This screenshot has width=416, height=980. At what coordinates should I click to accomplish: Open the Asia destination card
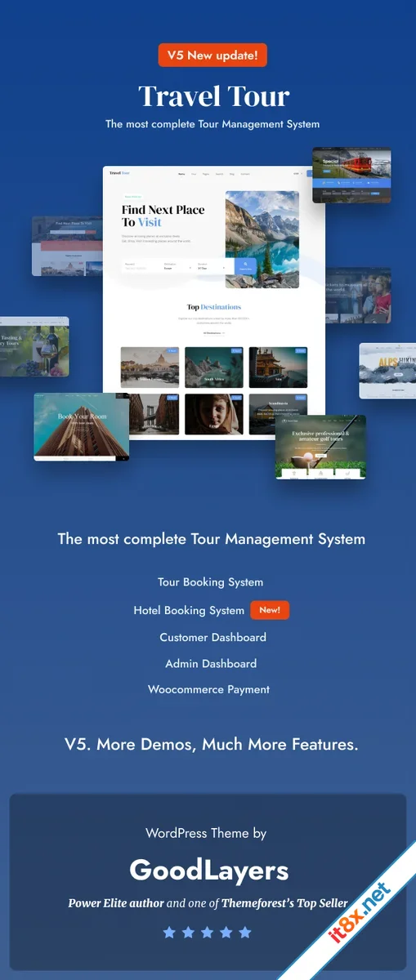coord(278,367)
